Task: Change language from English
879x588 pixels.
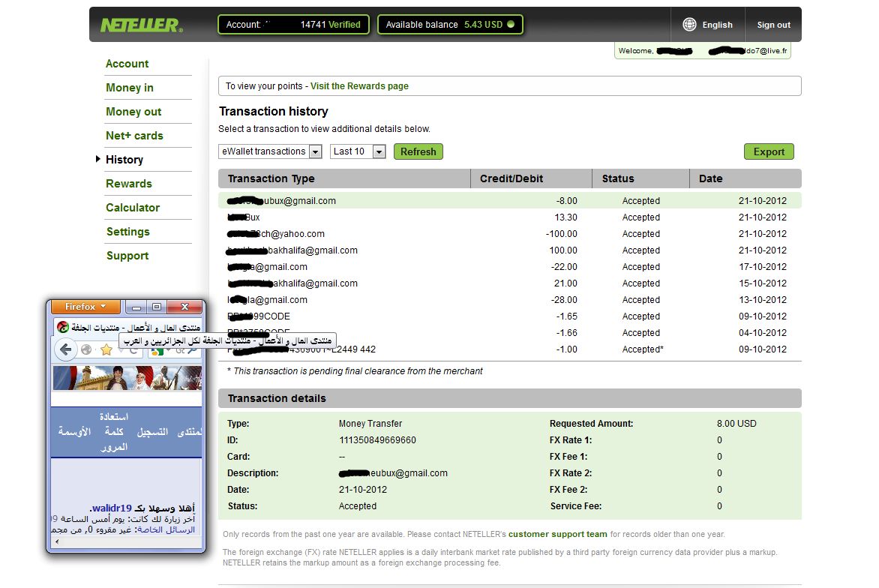Action: click(717, 25)
